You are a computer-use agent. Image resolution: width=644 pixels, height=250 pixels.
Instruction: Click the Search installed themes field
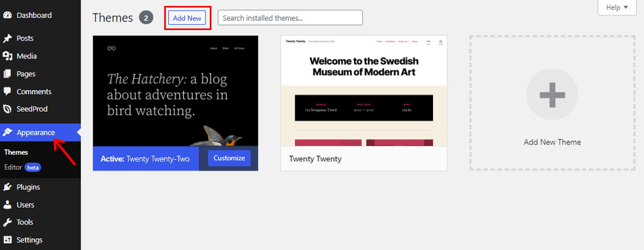290,18
